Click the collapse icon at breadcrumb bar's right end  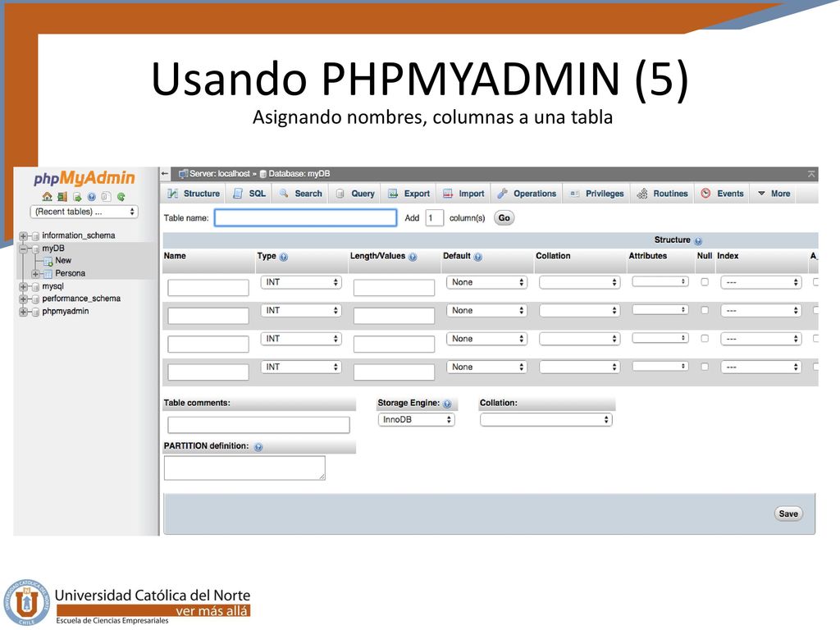pos(811,174)
